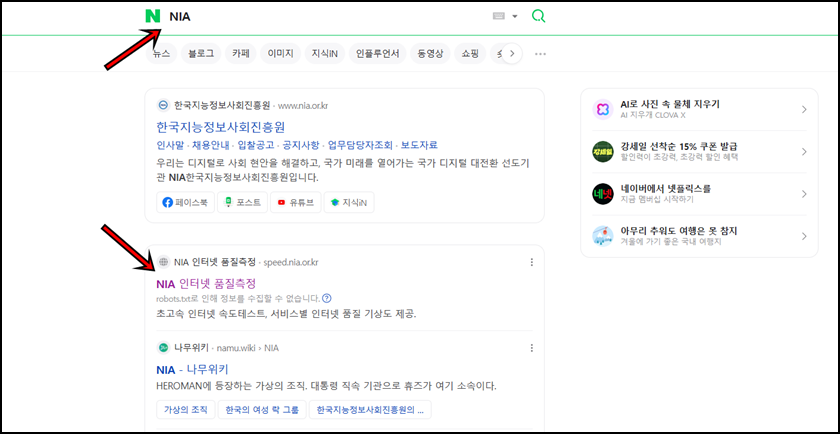This screenshot has height=434, width=840.
Task: Switch to the 동영상 tab
Action: pos(430,54)
